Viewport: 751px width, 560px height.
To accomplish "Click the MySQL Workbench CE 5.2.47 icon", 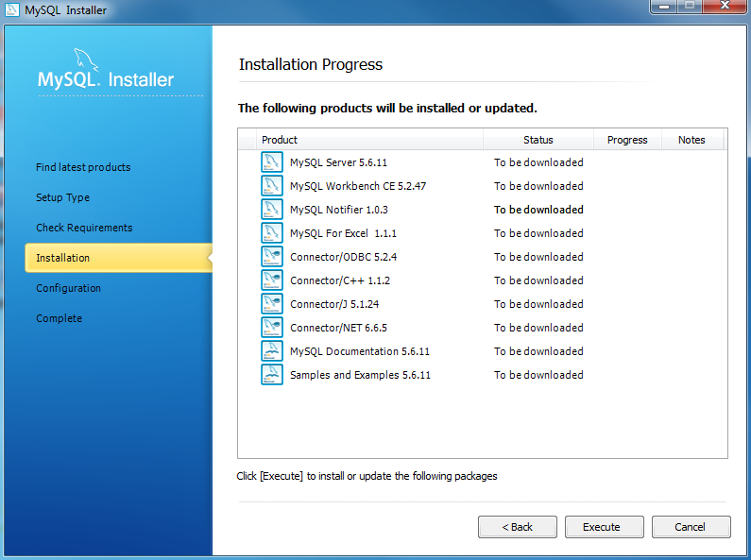I will coord(271,186).
